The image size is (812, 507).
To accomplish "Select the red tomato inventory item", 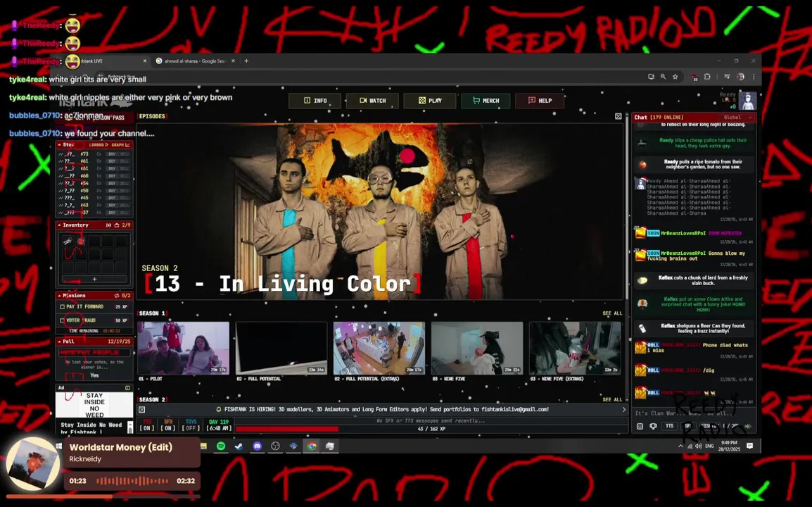I will 81,241.
